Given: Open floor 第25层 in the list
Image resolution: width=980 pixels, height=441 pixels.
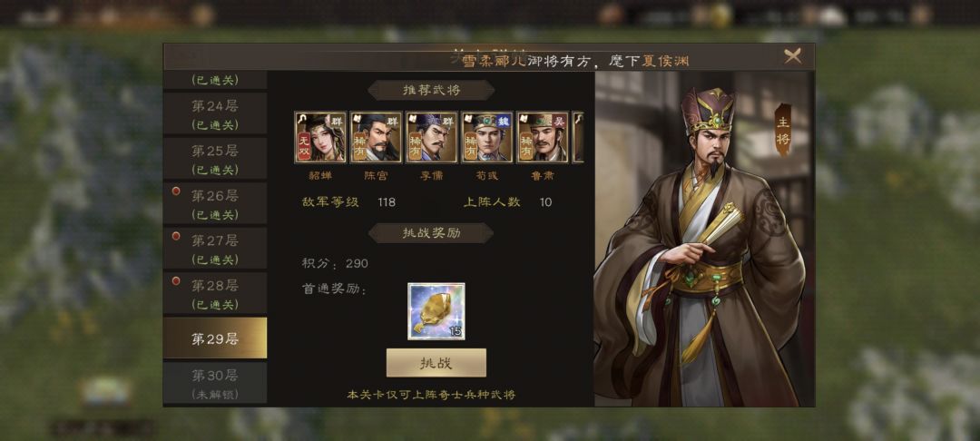Looking at the screenshot, I should (x=215, y=160).
